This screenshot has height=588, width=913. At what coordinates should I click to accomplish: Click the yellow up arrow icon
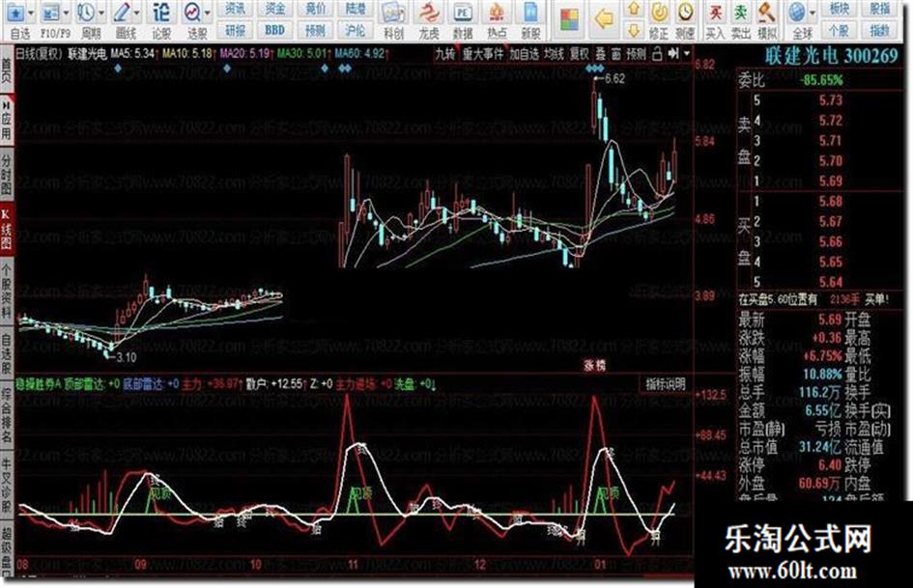[634, 10]
